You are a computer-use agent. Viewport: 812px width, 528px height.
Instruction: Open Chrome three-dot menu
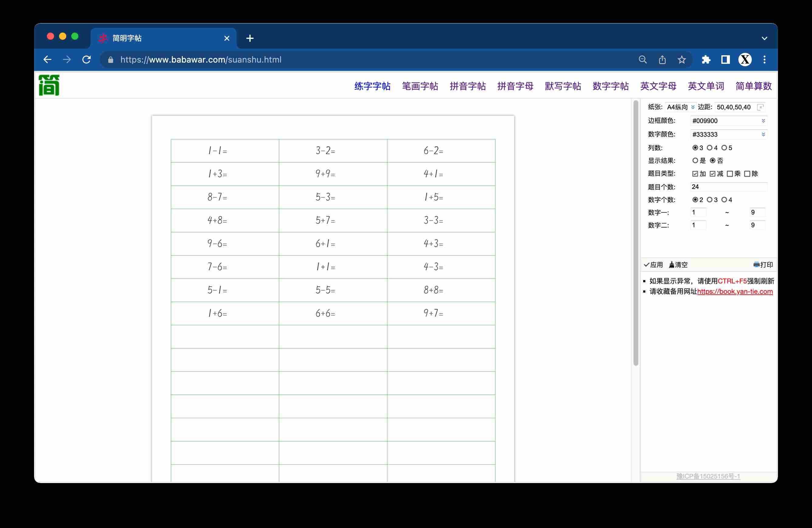coord(764,60)
